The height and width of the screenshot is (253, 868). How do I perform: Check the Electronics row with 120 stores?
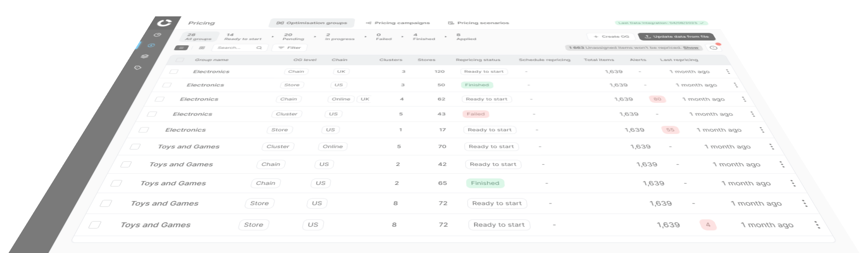coord(174,72)
